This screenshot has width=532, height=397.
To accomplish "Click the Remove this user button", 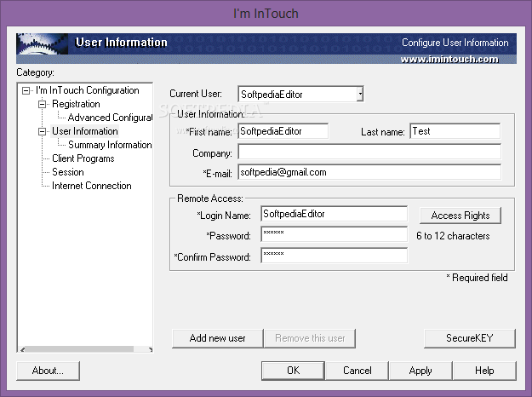I will pos(310,338).
